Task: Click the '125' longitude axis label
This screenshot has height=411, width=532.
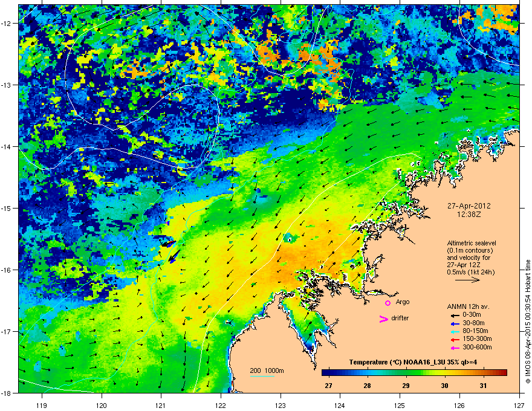Action: coord(400,405)
